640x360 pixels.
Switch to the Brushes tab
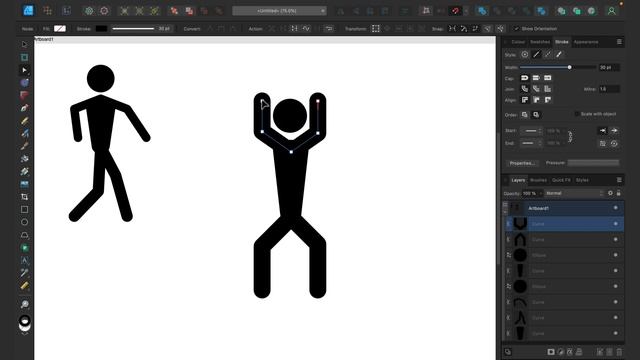tap(538, 180)
